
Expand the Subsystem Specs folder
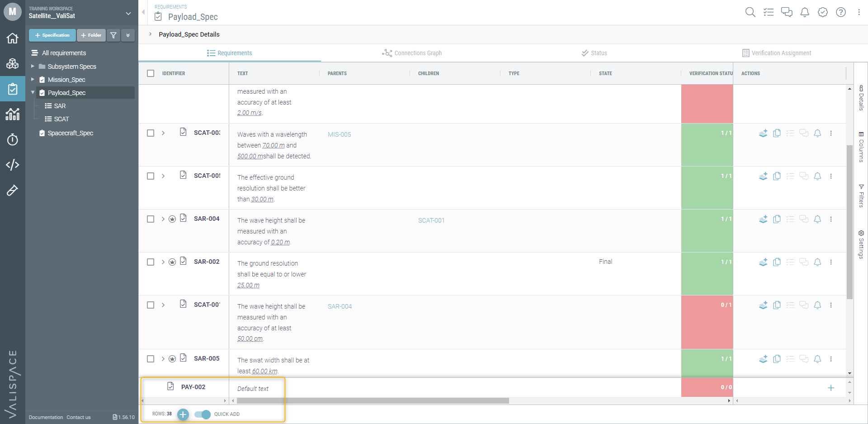point(33,67)
